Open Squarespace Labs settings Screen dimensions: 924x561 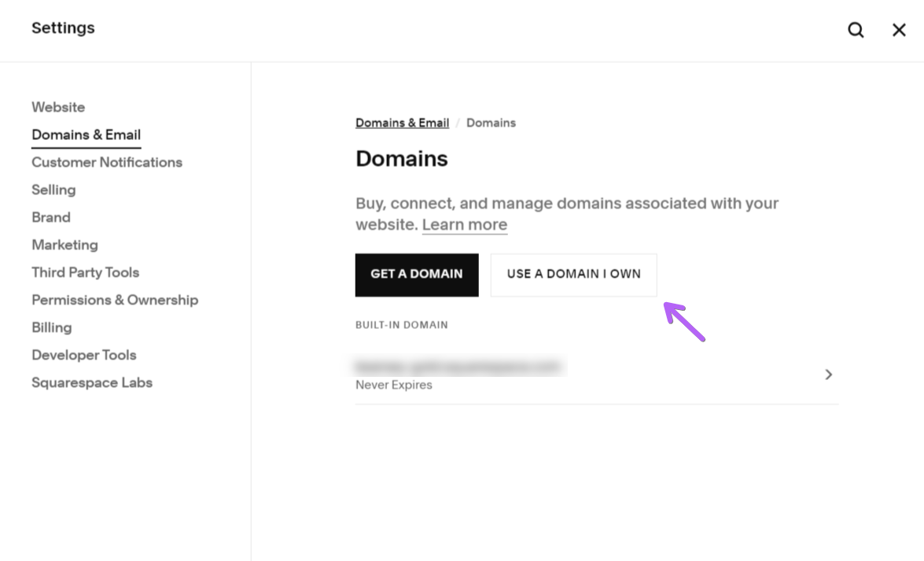(x=92, y=382)
